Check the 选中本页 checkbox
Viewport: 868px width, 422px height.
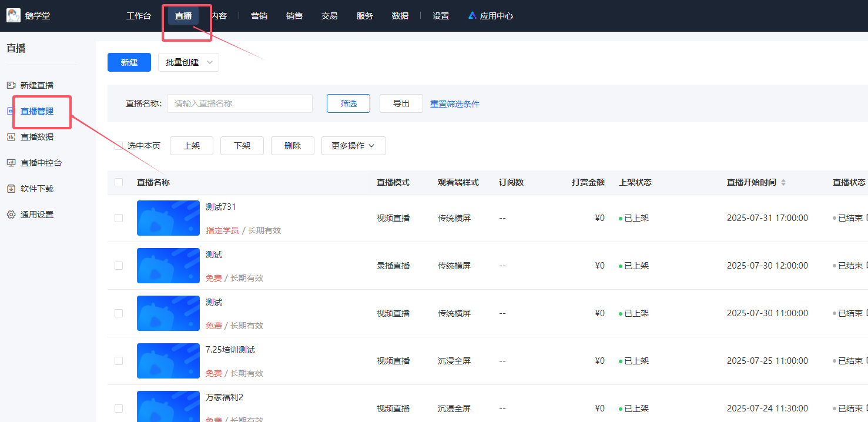click(x=119, y=146)
